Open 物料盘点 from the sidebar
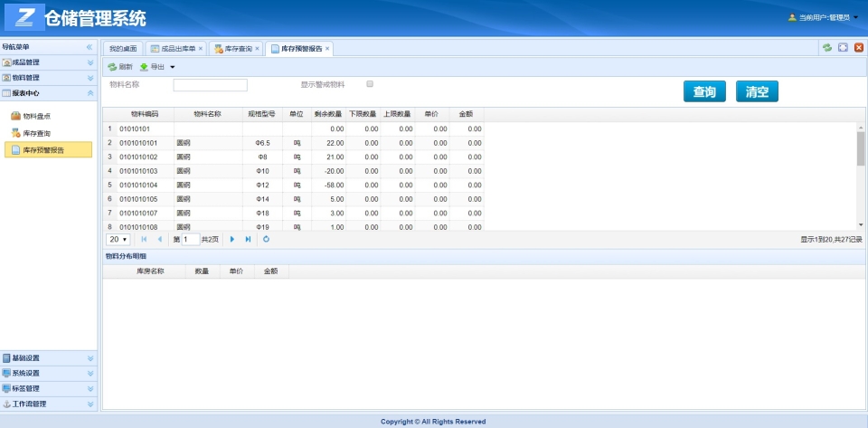The height and width of the screenshot is (428, 868). [36, 116]
